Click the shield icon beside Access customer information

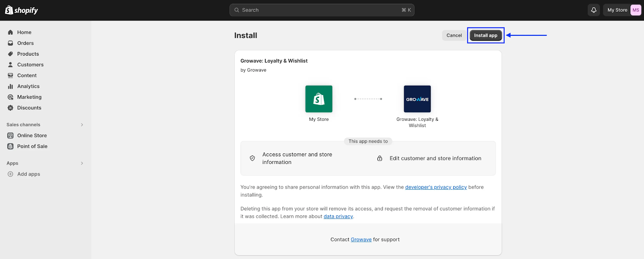point(252,158)
